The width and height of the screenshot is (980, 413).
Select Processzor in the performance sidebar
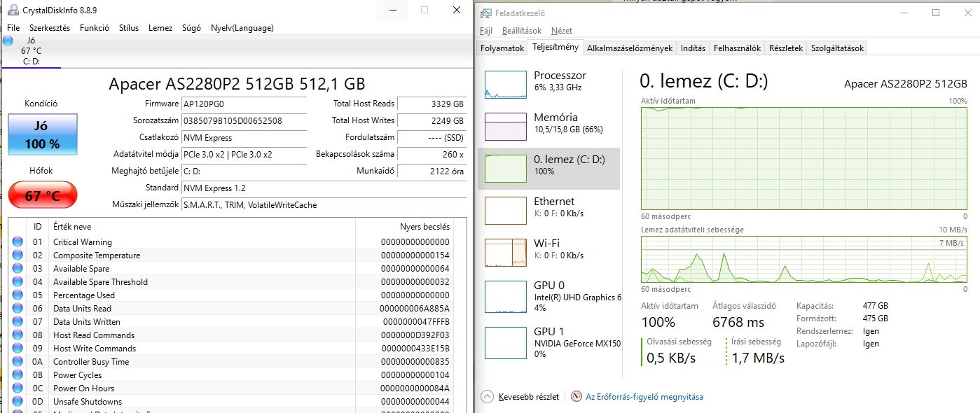pyautogui.click(x=548, y=84)
